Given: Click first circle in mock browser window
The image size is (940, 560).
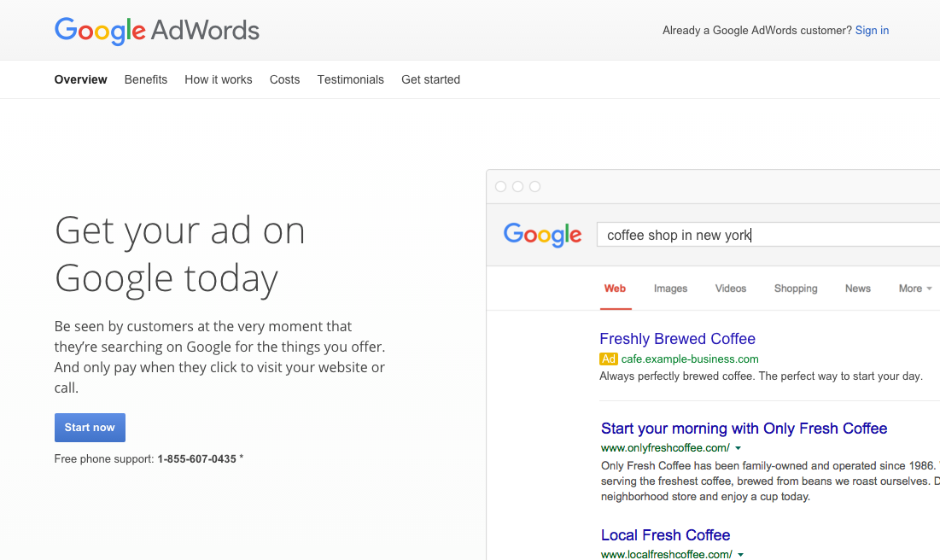Looking at the screenshot, I should pos(500,186).
